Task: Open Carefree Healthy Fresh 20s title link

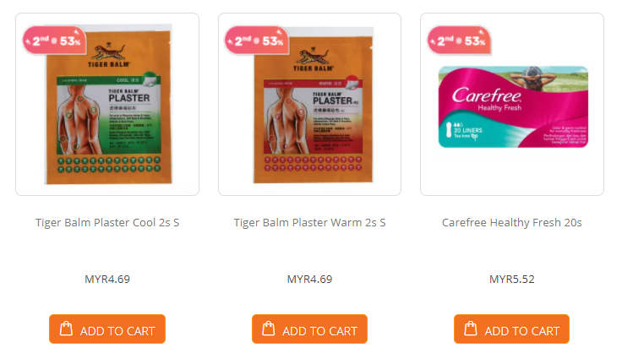Action: point(512,222)
